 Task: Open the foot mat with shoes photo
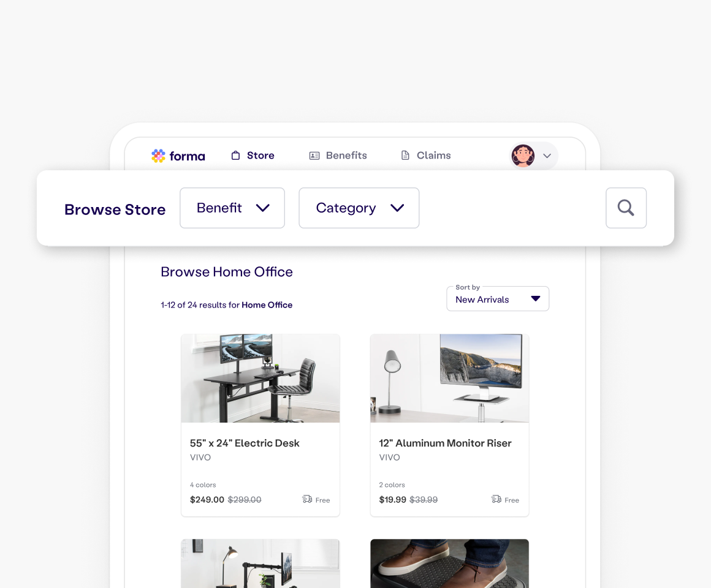tap(449, 563)
